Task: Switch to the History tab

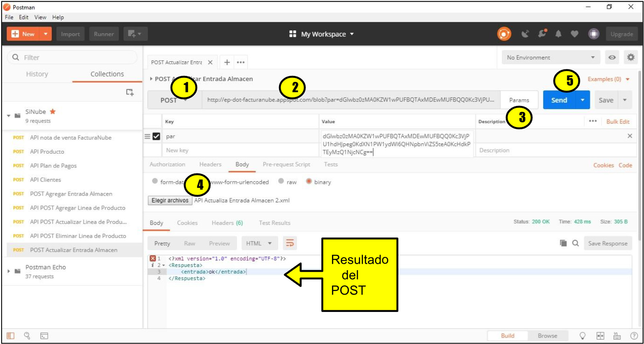Action: pos(37,74)
